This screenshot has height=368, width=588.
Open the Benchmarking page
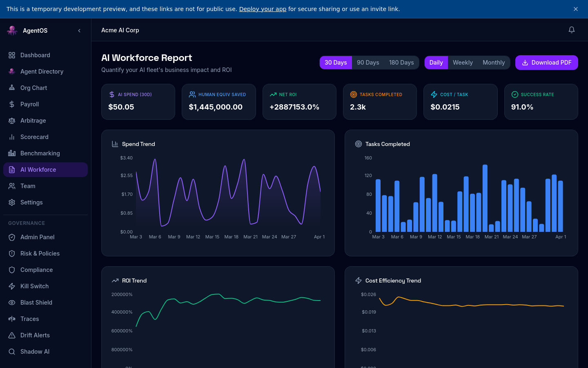[40, 153]
